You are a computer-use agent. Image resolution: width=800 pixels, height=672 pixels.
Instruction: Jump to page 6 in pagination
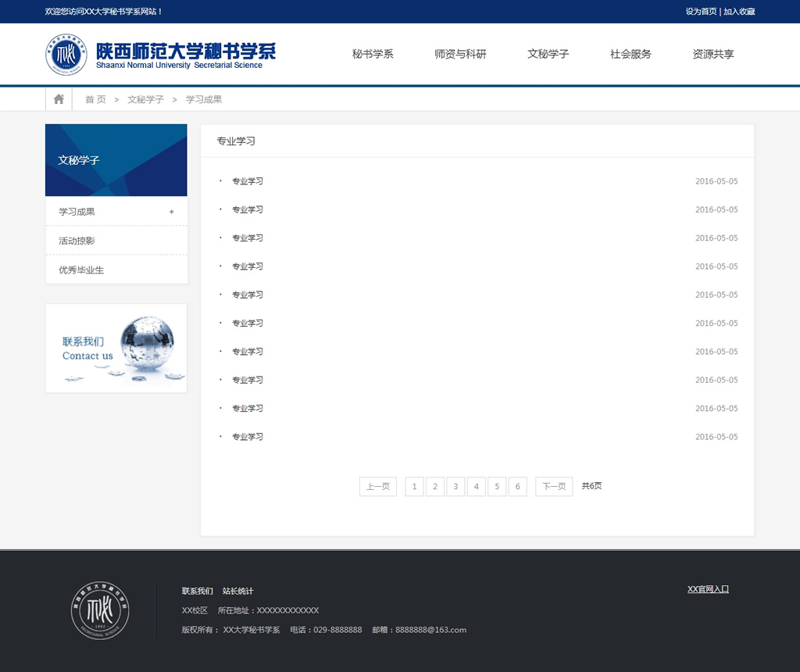[517, 487]
